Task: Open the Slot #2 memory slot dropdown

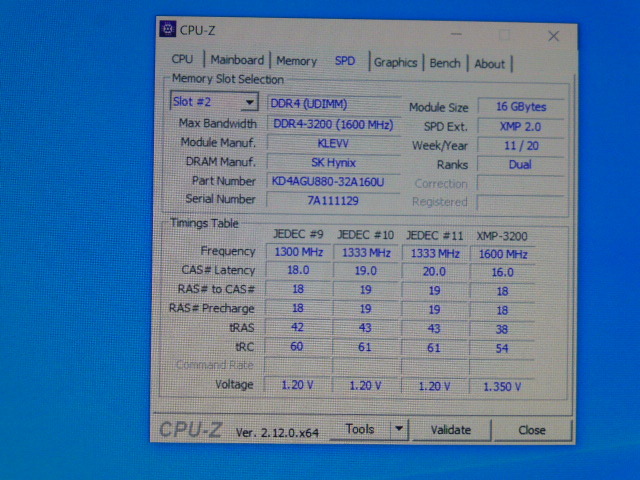Action: (x=214, y=101)
